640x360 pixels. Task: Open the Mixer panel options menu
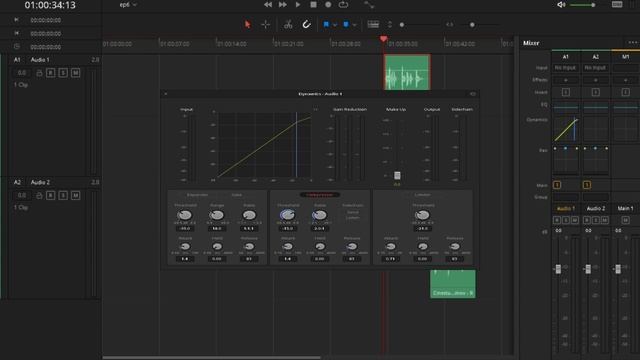pyautogui.click(x=632, y=42)
